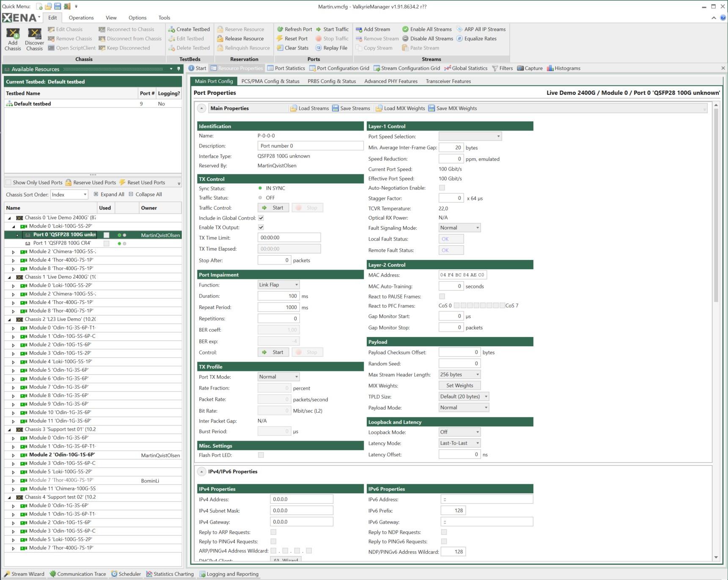Open the Histograms panel

point(563,68)
